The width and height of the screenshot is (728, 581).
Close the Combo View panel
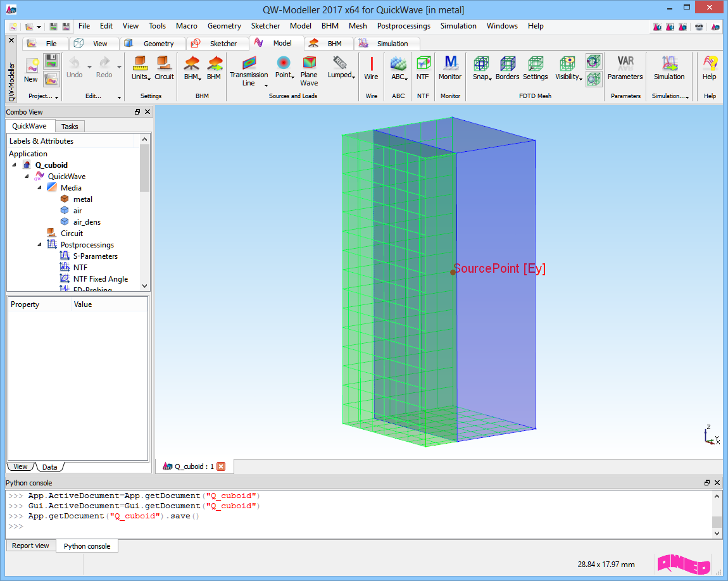(x=147, y=112)
